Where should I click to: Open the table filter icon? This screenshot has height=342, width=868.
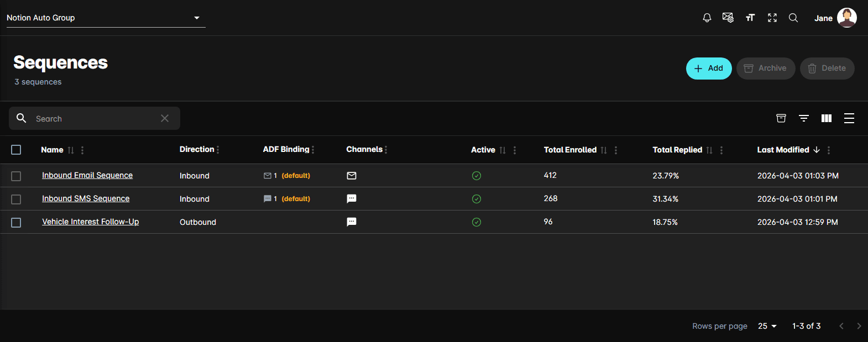pyautogui.click(x=804, y=118)
